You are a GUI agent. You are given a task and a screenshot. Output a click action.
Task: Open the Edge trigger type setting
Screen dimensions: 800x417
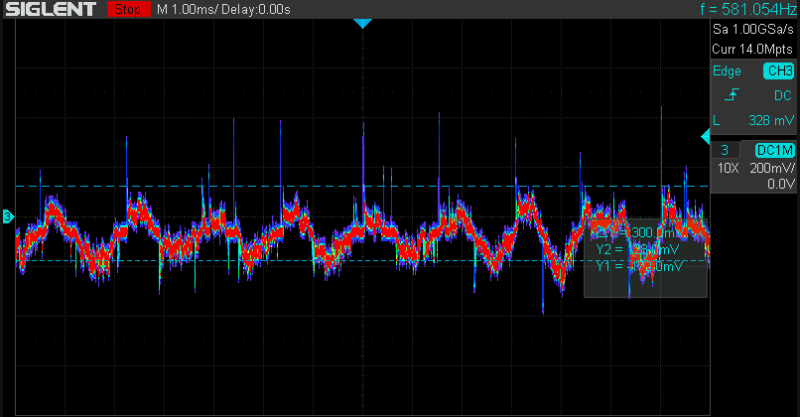pyautogui.click(x=726, y=71)
